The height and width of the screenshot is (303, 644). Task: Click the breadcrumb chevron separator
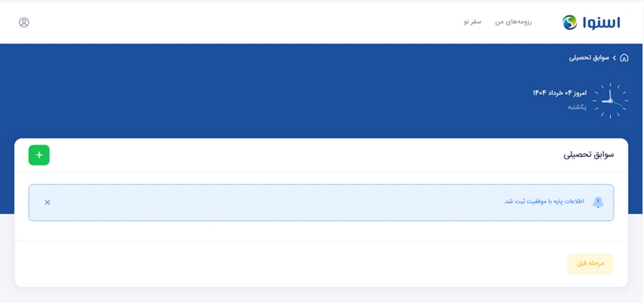pos(614,58)
